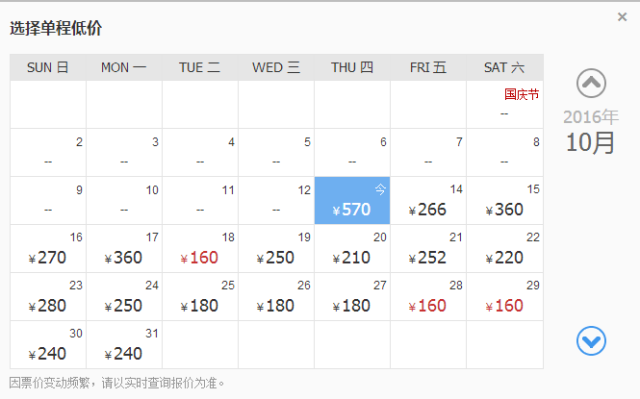Click the 2016年 year label

[x=591, y=117]
